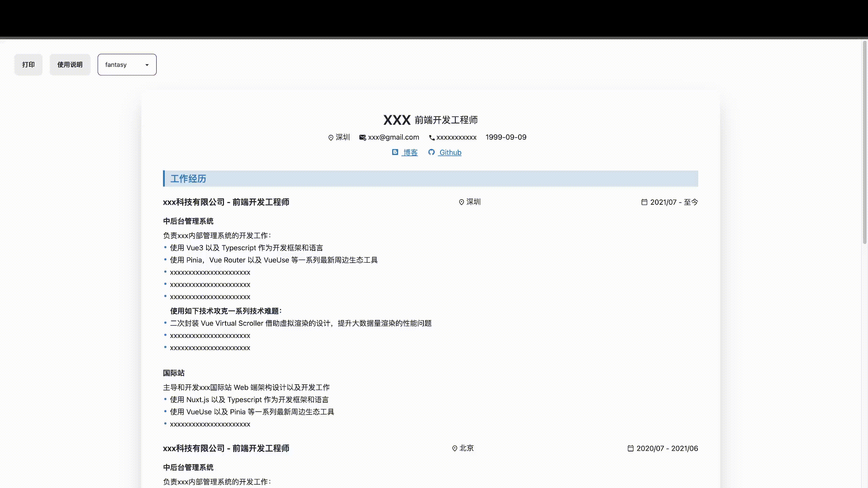This screenshot has height=488, width=868.
Task: Click the birthdate 1999-09-09 text
Action: tap(506, 137)
